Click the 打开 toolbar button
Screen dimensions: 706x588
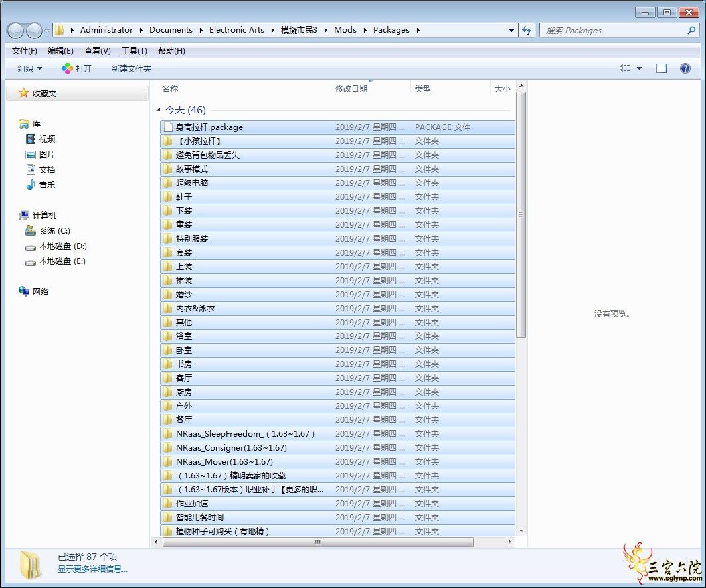coord(77,68)
